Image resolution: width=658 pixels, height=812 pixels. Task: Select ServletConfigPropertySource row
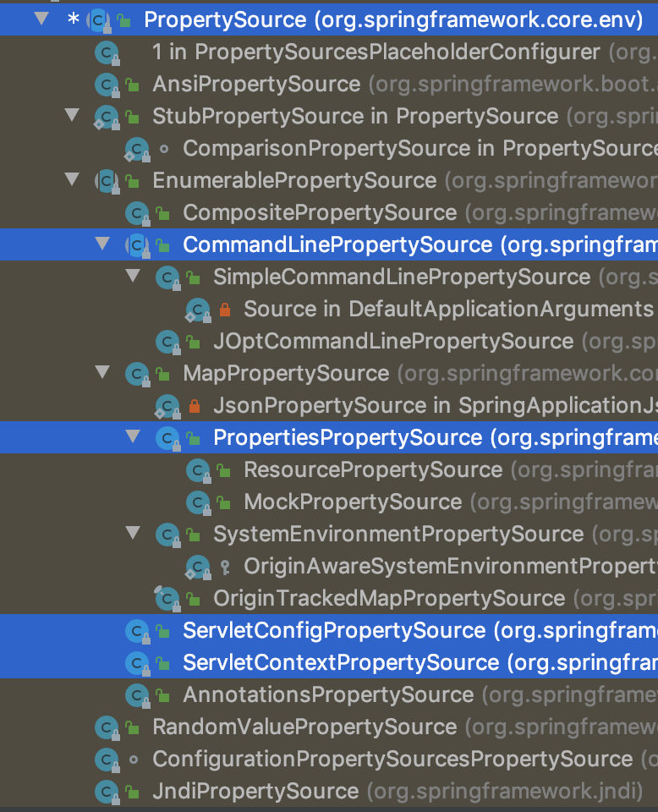click(x=329, y=629)
